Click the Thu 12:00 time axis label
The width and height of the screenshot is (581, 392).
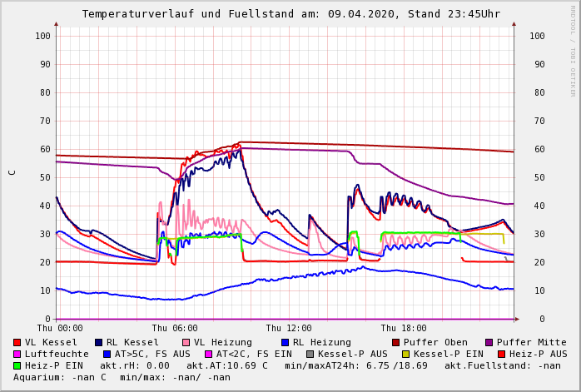289,329
